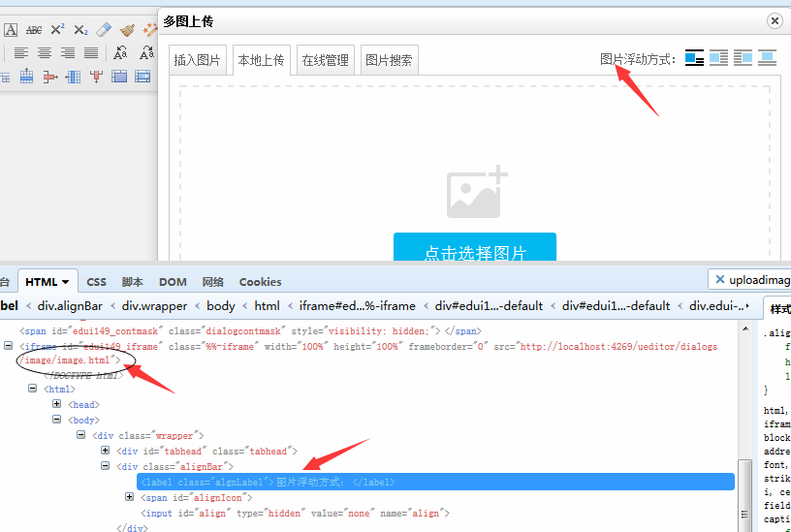Clear formatting with the eraser icon
Image resolution: width=791 pixels, height=532 pixels.
pyautogui.click(x=104, y=30)
